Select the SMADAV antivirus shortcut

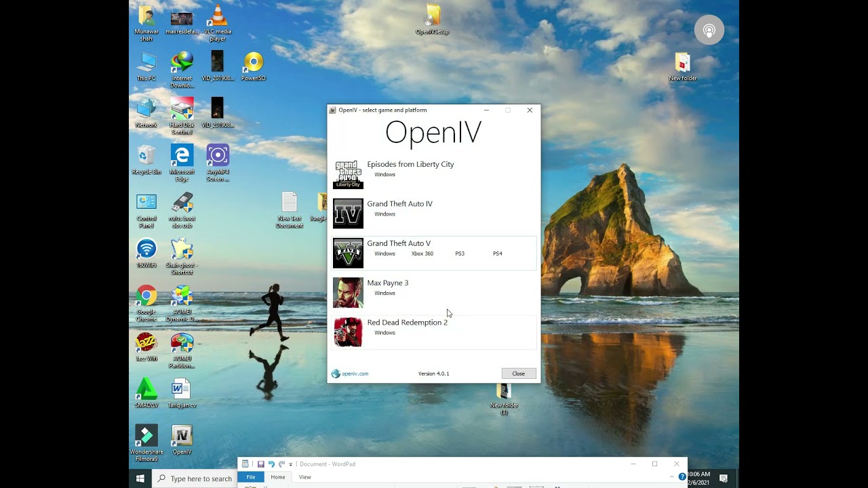(146, 394)
